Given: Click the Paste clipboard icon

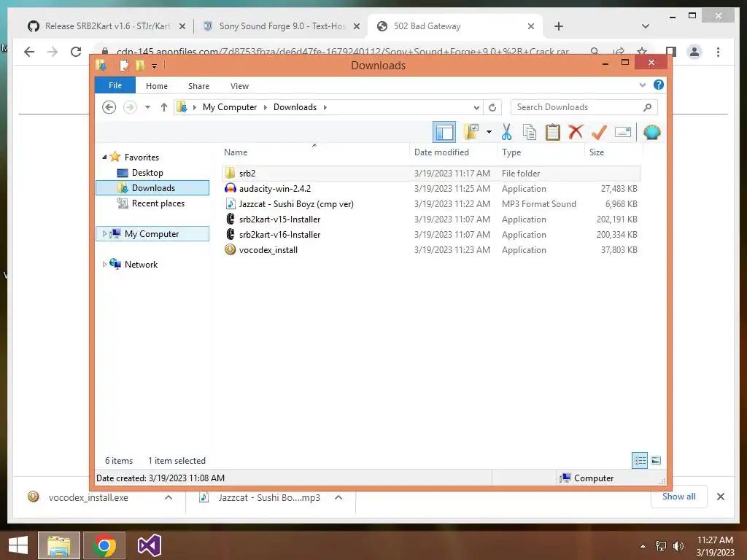Looking at the screenshot, I should (553, 132).
